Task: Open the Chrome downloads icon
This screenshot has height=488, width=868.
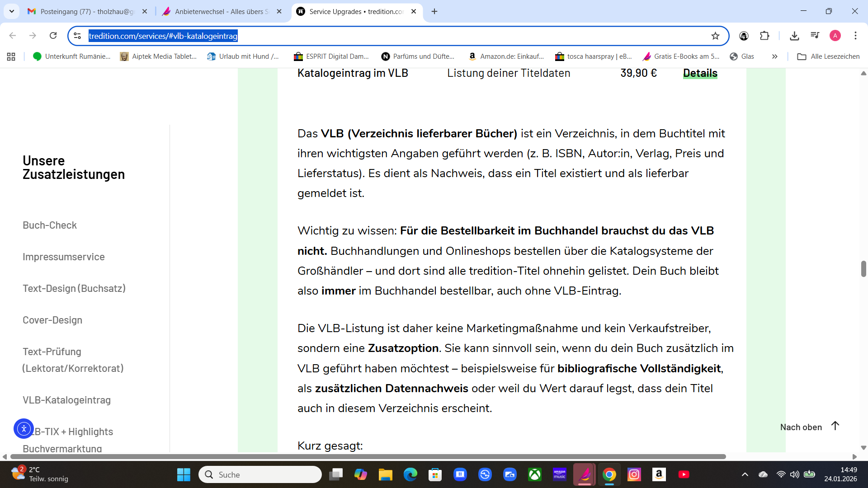Action: point(794,36)
